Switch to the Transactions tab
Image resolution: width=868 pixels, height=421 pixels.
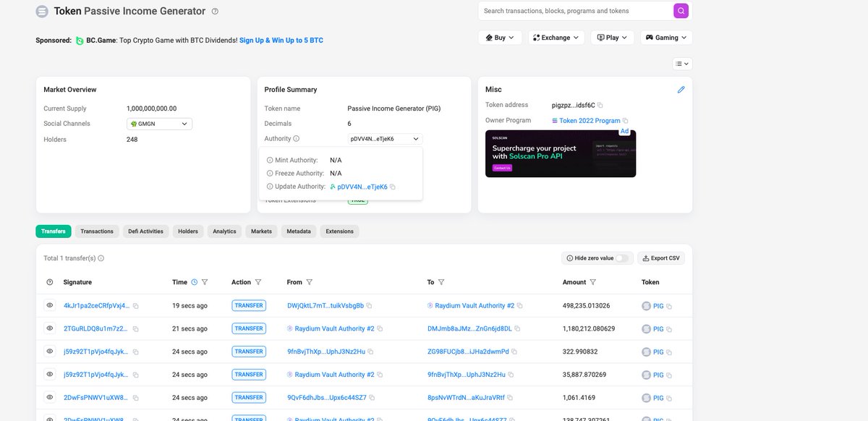click(x=97, y=231)
